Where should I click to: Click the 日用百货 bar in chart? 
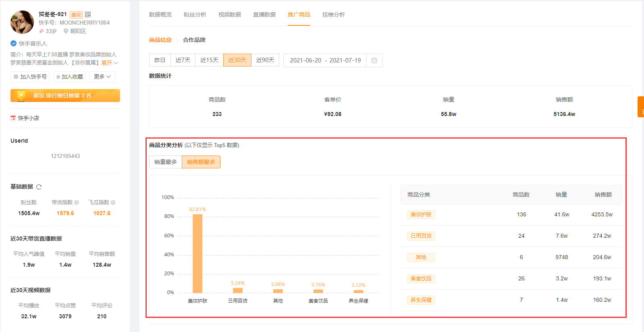[238, 290]
